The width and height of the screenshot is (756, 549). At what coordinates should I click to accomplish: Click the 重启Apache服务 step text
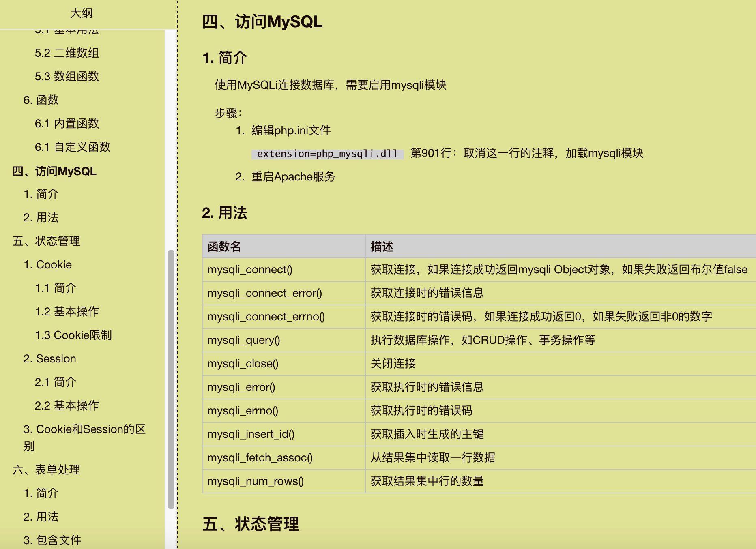pyautogui.click(x=293, y=176)
